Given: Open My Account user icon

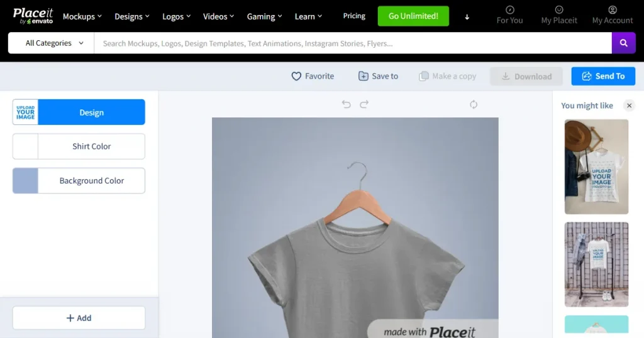Looking at the screenshot, I should 613,10.
